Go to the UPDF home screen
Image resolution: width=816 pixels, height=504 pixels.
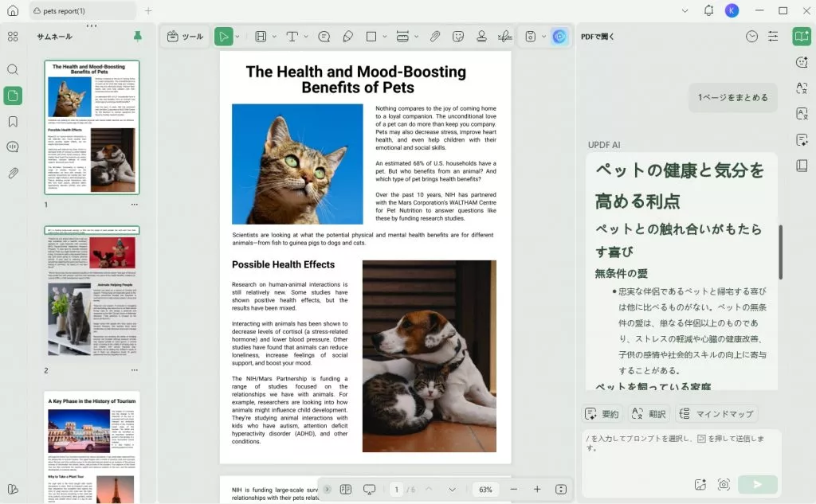[x=13, y=10]
